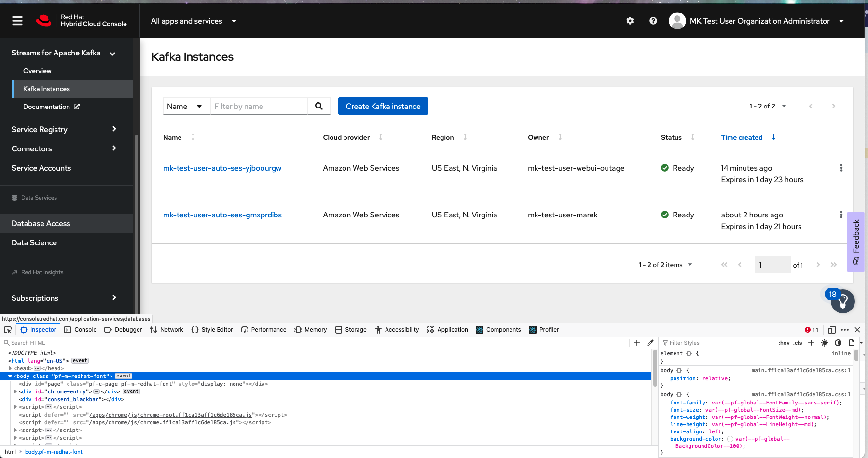Toggle the :hov pseudo-class panel
868x458 pixels.
[x=784, y=343]
